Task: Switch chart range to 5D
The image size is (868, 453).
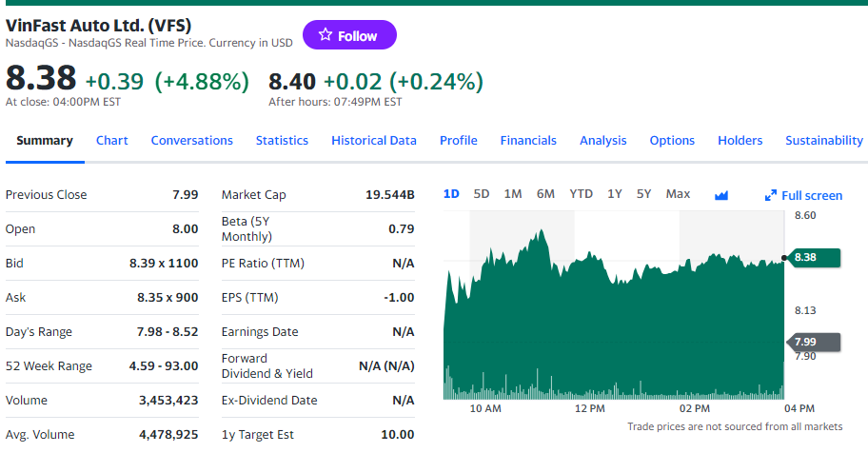Action: tap(482, 194)
